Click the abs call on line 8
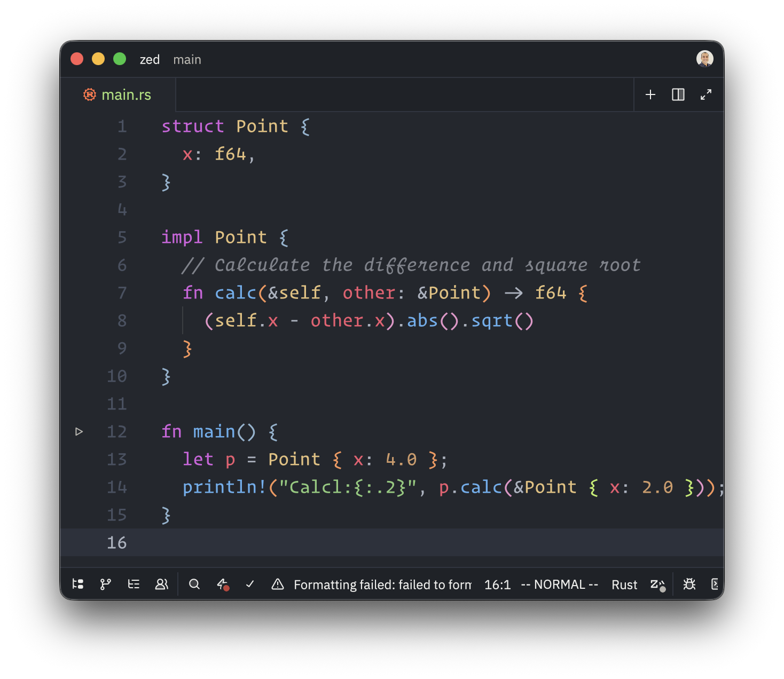The image size is (784, 679). click(x=422, y=320)
